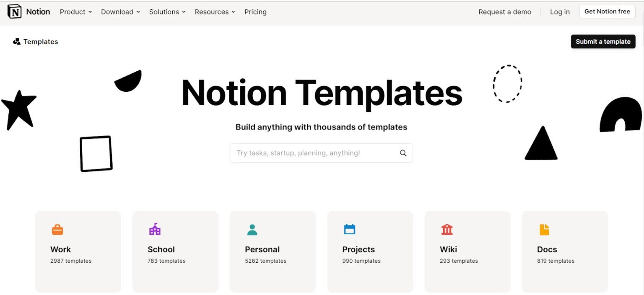
Task: Click the Projects calendar icon
Action: 349,229
